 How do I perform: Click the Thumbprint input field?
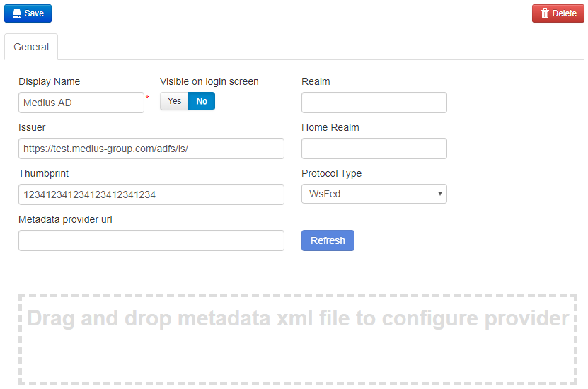tap(151, 194)
